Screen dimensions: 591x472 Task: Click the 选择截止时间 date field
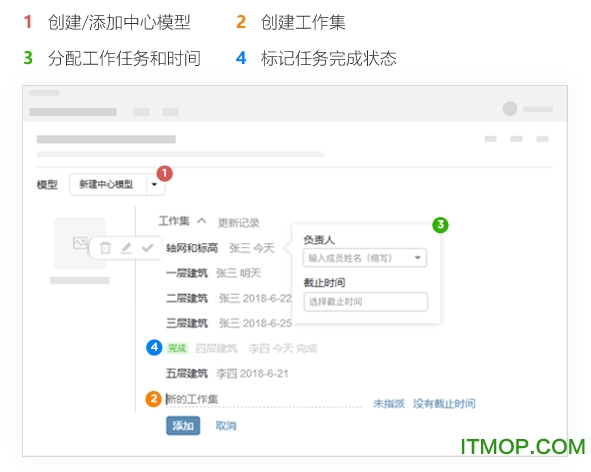point(366,302)
